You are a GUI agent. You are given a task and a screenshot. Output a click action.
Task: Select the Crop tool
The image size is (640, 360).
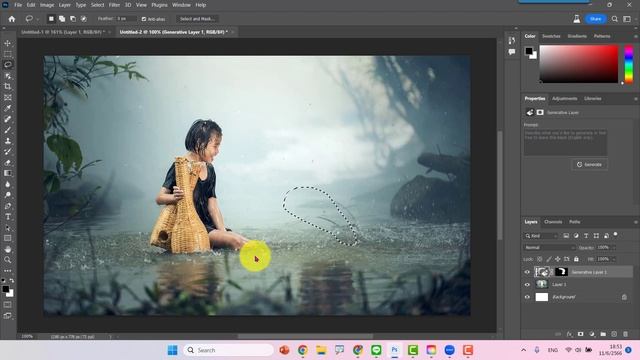pos(7,87)
